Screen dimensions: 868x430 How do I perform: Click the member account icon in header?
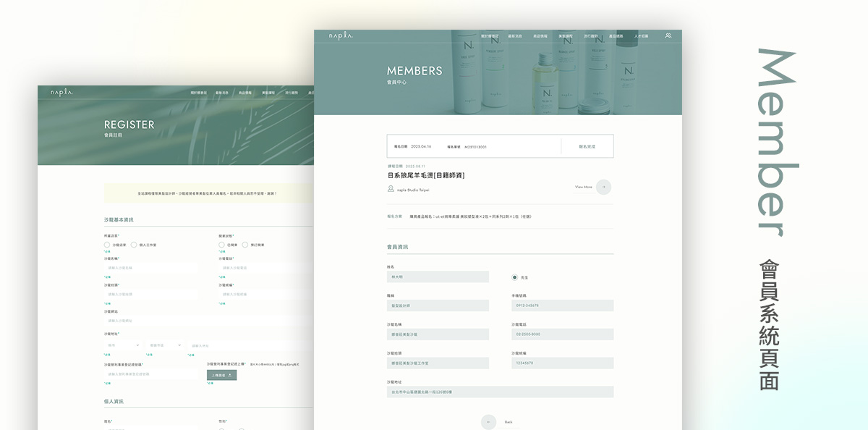pos(668,35)
